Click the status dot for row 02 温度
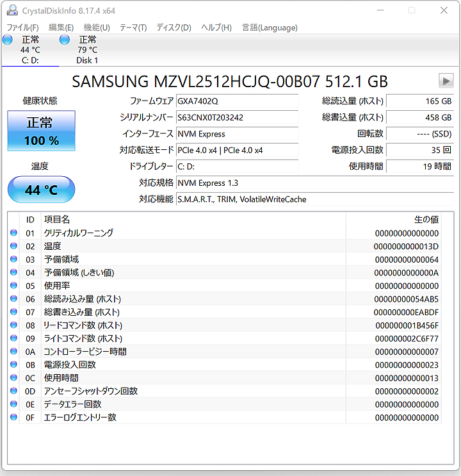The width and height of the screenshot is (461, 476). tap(13, 246)
